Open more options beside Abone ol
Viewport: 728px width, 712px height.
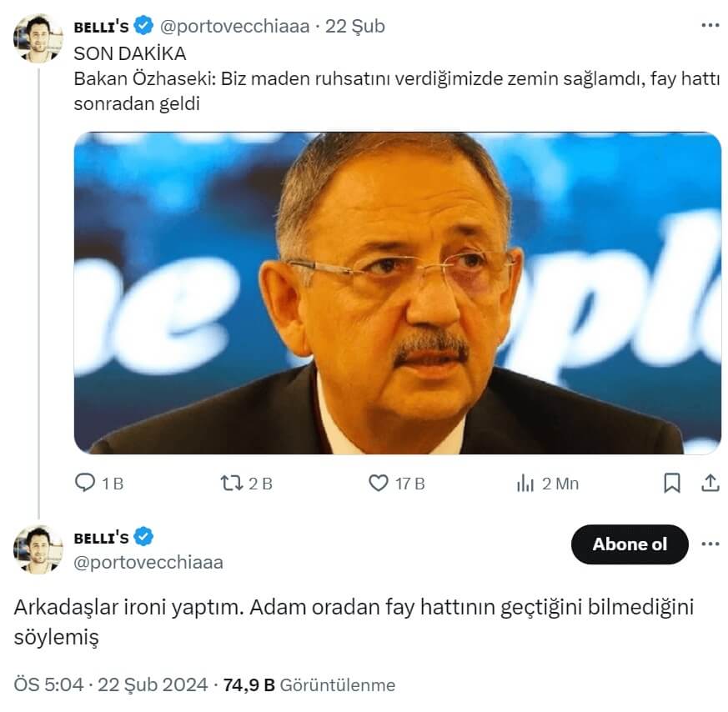click(x=710, y=544)
